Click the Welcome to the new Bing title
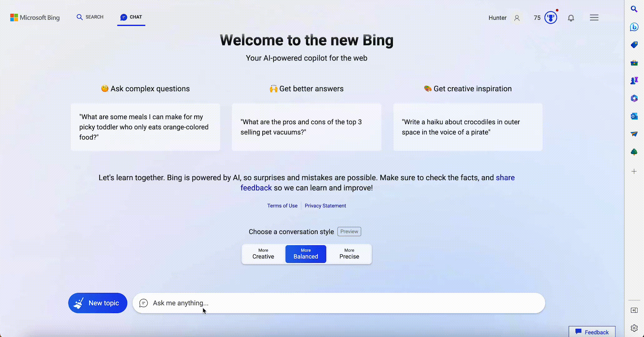The image size is (644, 337). [306, 40]
